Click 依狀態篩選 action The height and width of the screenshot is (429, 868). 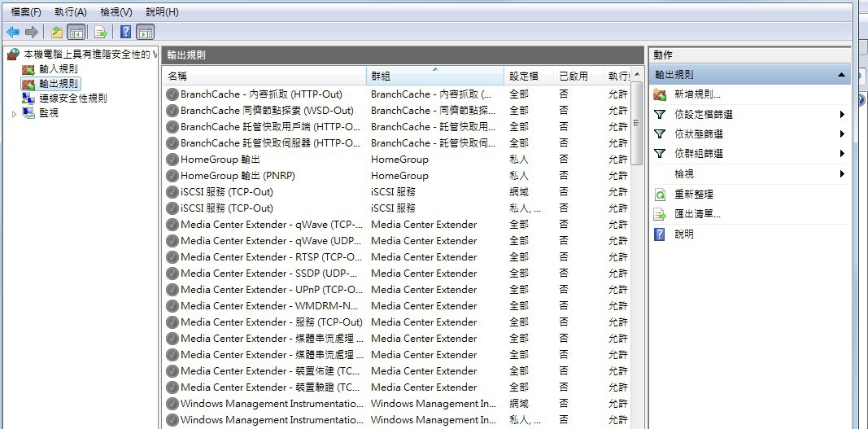click(x=699, y=134)
